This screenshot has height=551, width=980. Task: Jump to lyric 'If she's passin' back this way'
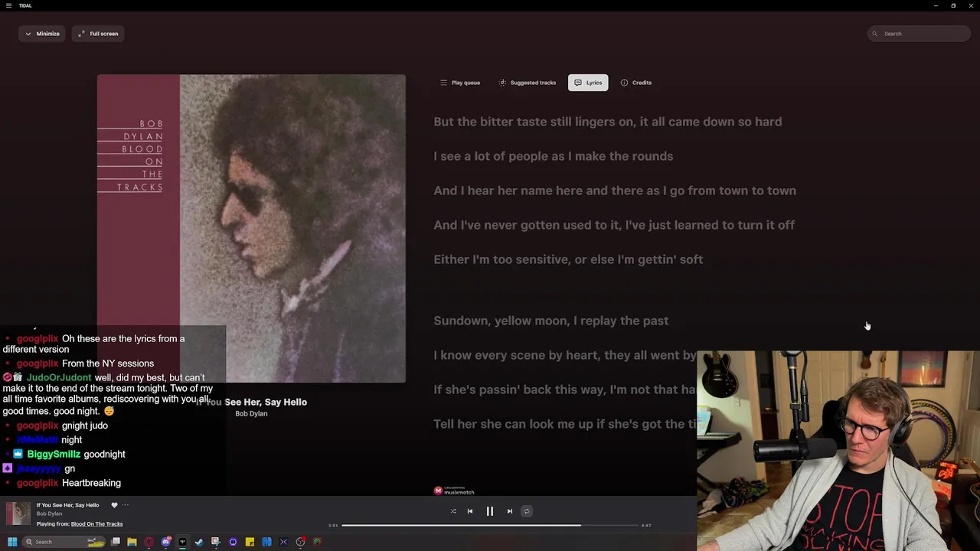pyautogui.click(x=565, y=390)
